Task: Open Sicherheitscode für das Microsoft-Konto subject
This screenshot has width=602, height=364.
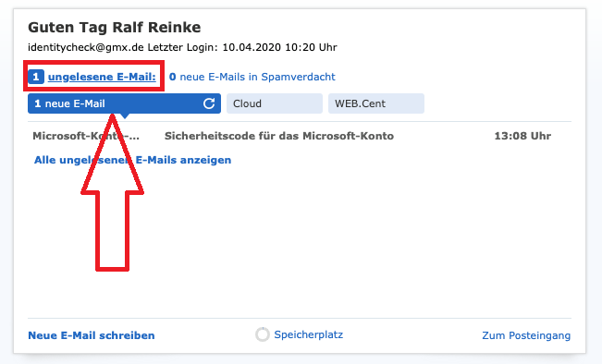Action: click(279, 136)
